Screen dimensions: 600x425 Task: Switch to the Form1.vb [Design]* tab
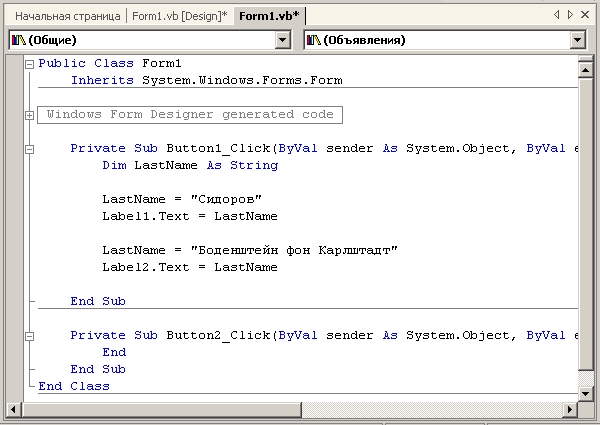pyautogui.click(x=179, y=16)
